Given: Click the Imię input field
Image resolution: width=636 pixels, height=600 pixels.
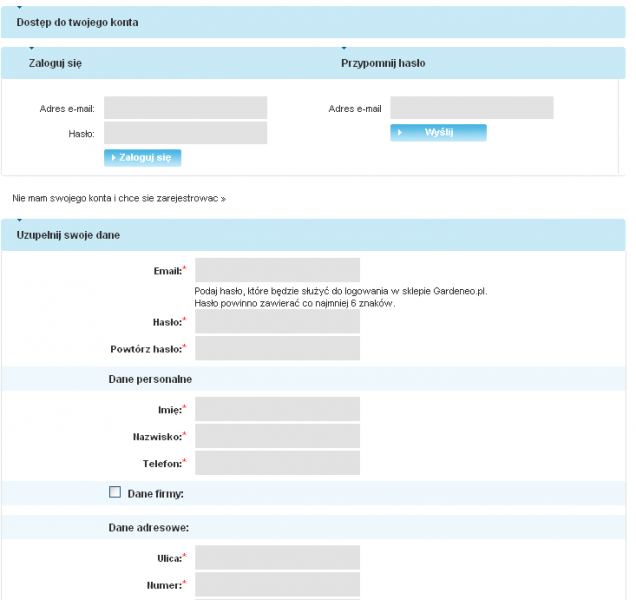Looking at the screenshot, I should tap(277, 409).
